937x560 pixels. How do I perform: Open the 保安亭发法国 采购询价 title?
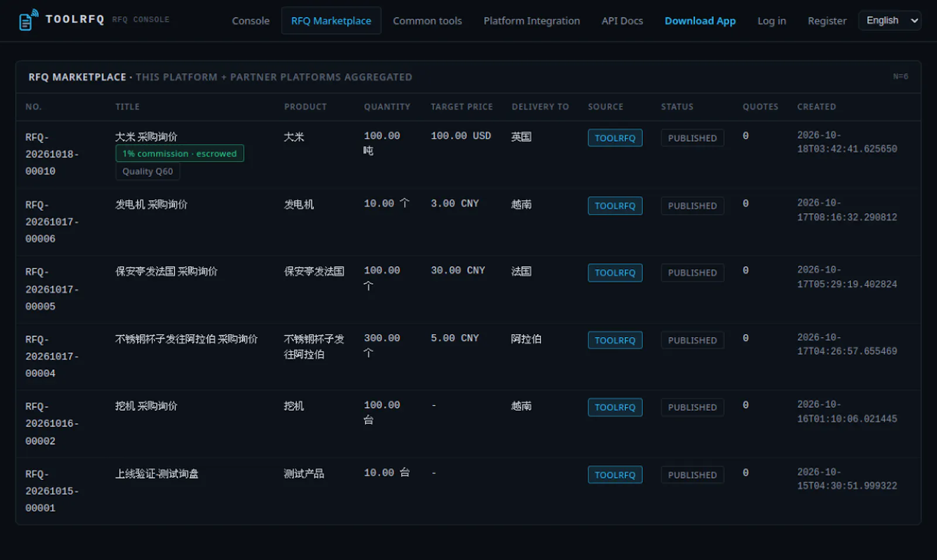pos(166,272)
